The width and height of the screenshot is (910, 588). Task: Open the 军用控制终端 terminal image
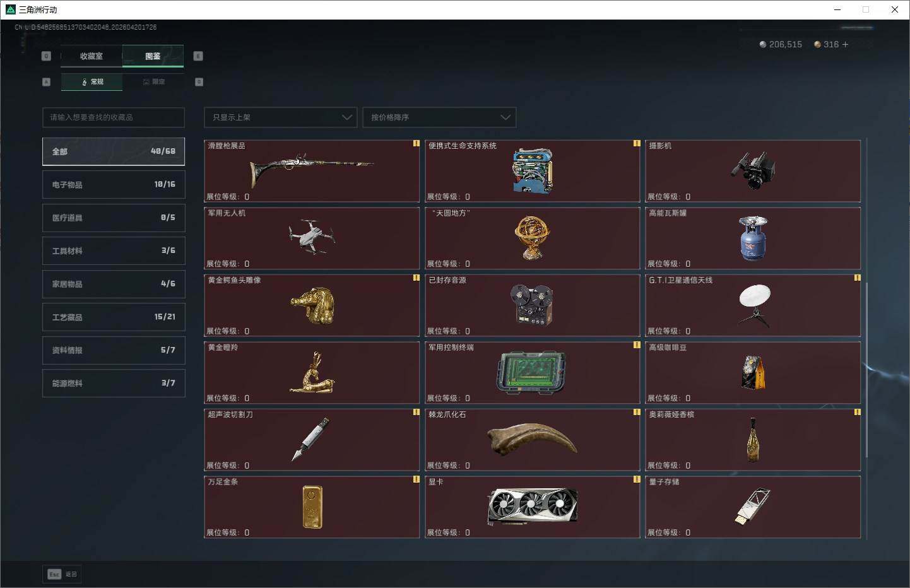(531, 372)
